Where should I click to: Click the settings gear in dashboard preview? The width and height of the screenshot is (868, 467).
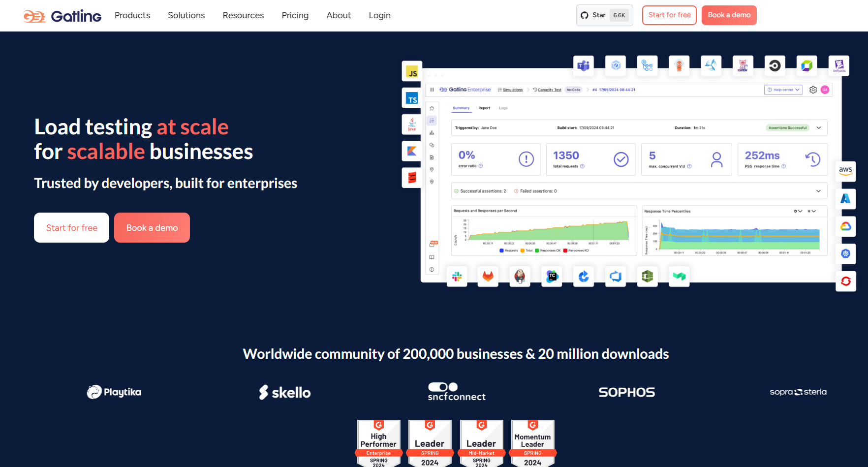[x=813, y=90]
